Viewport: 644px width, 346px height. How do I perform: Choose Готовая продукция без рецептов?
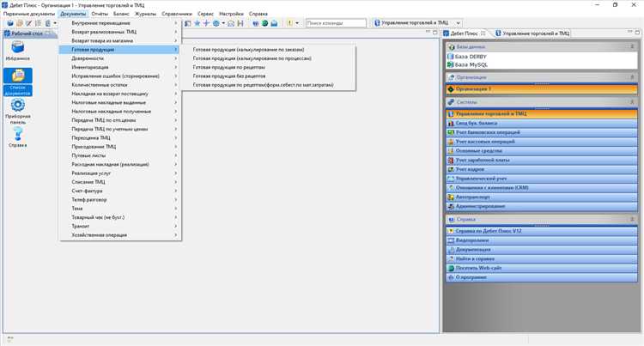click(269, 76)
